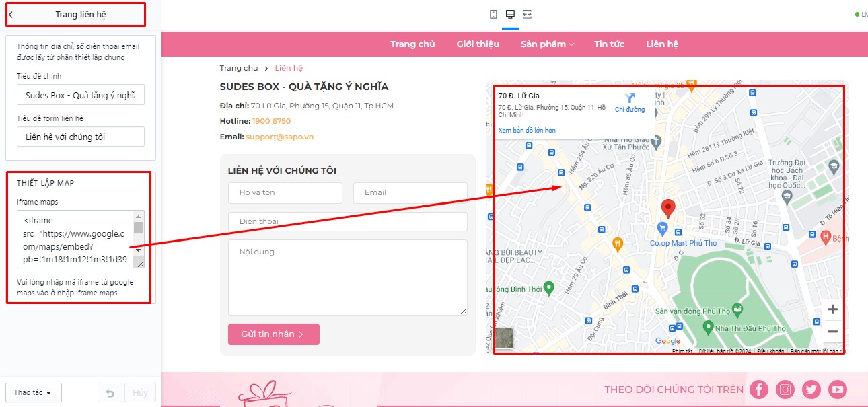868x407 pixels.
Task: Open the Thao tác dropdown
Action: coord(33,392)
